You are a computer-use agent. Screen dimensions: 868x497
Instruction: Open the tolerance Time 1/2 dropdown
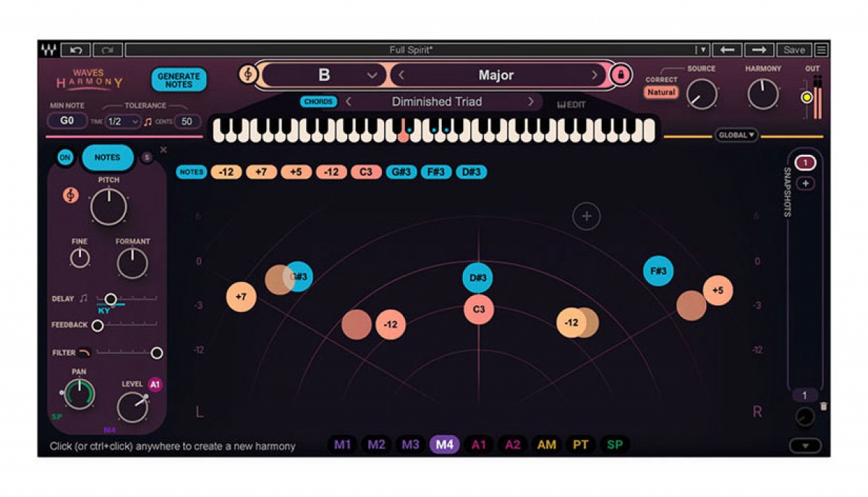click(122, 122)
